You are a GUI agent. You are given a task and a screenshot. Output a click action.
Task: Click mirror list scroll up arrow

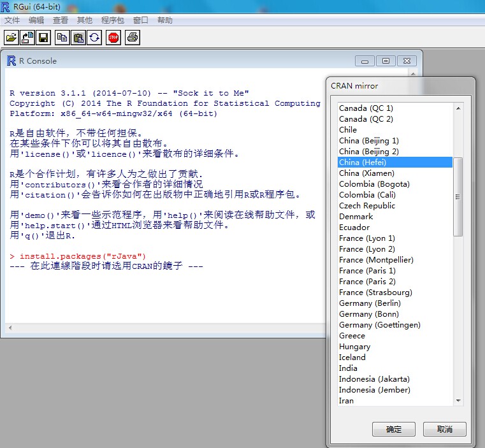pyautogui.click(x=458, y=108)
